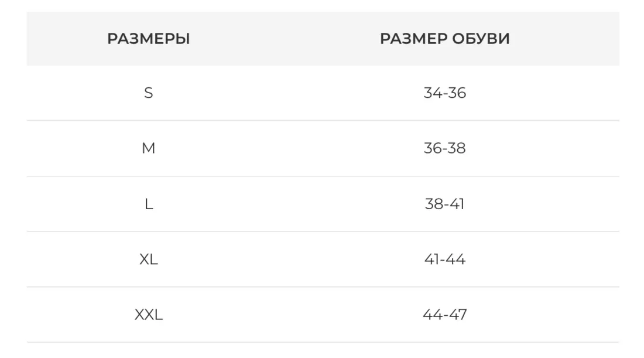Screen dimensions: 644x358
Task: Select the S size label
Action: coord(149,93)
